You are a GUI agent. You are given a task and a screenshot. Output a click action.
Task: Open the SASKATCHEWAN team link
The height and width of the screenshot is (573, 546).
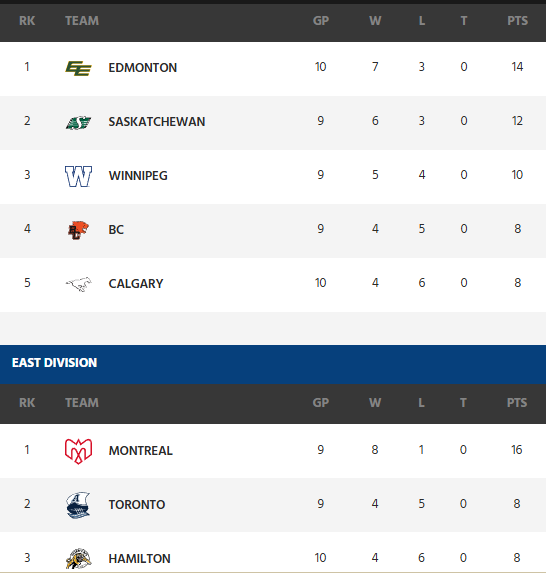[x=157, y=122]
